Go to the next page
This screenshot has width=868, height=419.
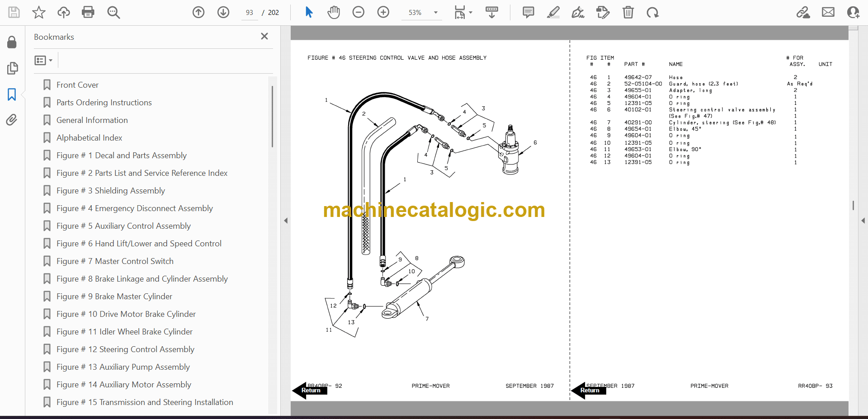tap(223, 12)
